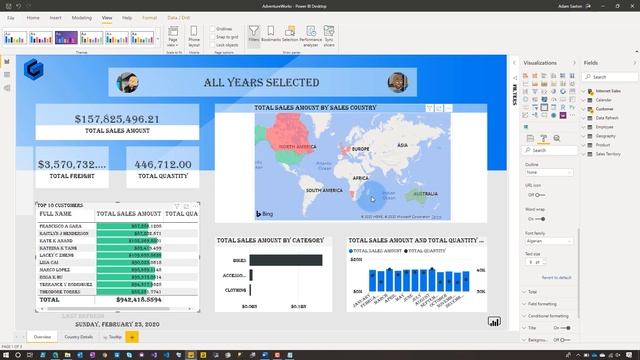The width and height of the screenshot is (640, 360).
Task: Click the Text size stepper
Action: [x=543, y=262]
